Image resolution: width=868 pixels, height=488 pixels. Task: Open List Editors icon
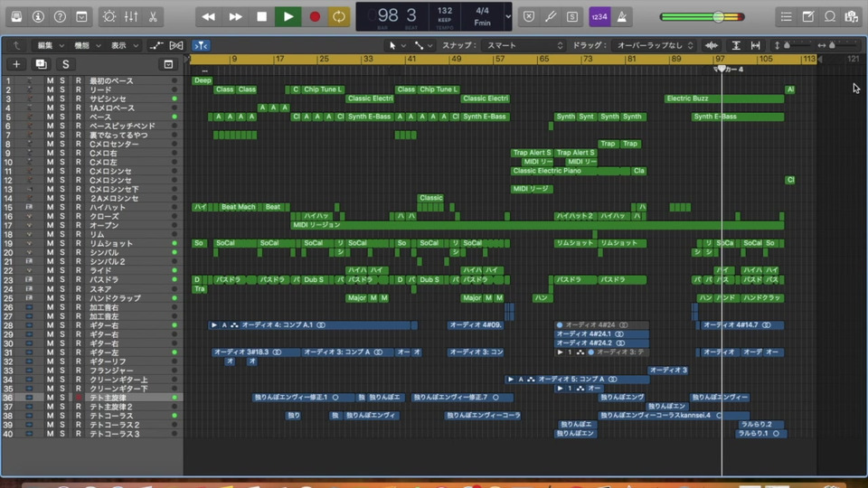[786, 16]
